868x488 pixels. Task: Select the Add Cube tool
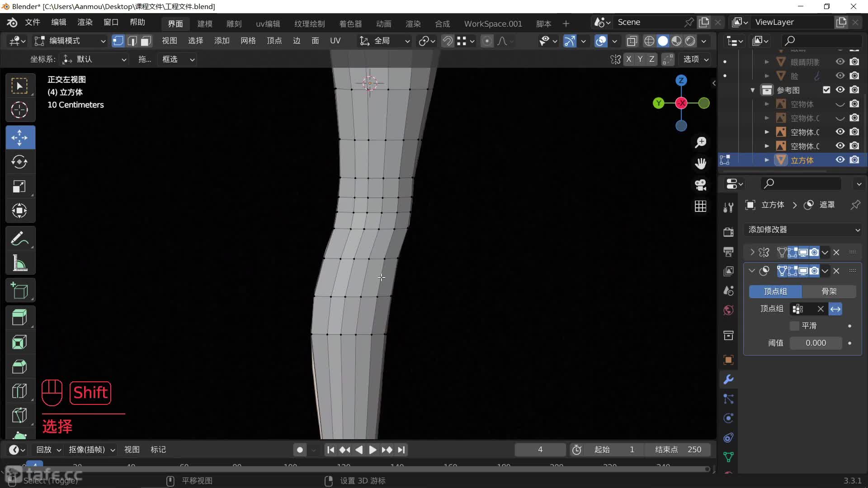pyautogui.click(x=20, y=291)
